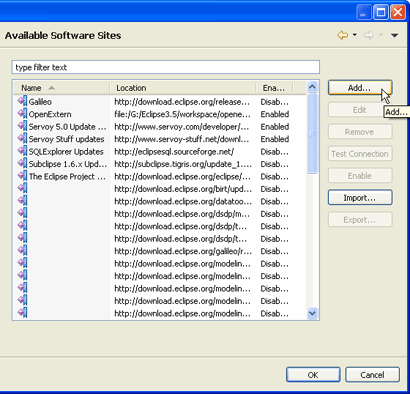Dismiss dialog with Cancel button
Image resolution: width=410 pixels, height=394 pixels.
[372, 375]
